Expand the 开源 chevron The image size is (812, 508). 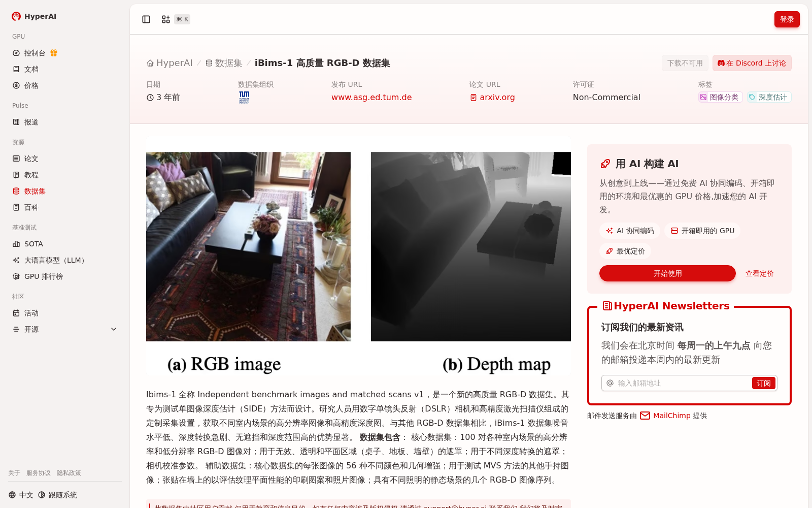114,329
